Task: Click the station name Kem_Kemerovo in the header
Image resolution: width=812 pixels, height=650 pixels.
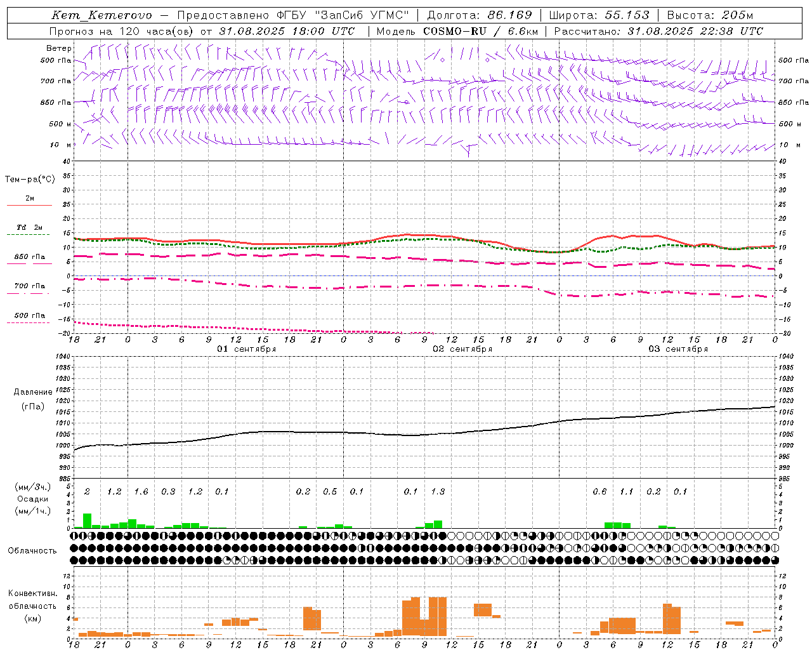Action: click(x=101, y=15)
